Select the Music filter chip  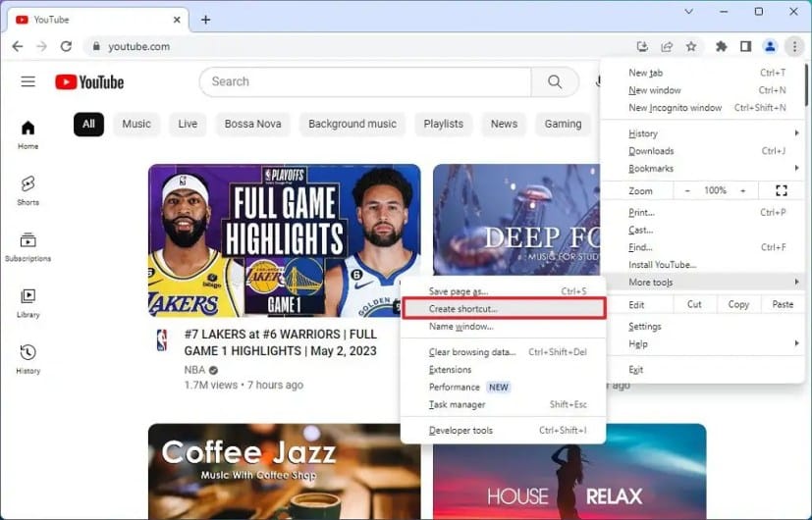[x=136, y=125]
